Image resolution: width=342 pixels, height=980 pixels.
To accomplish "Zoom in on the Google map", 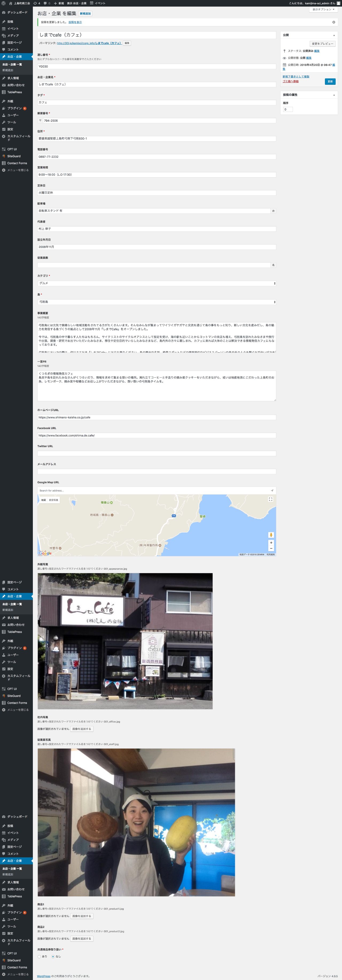I will coord(271,543).
